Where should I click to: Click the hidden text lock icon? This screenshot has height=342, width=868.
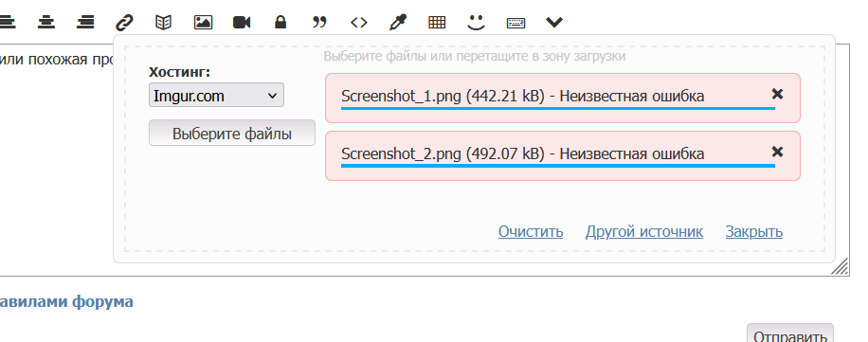(x=280, y=22)
